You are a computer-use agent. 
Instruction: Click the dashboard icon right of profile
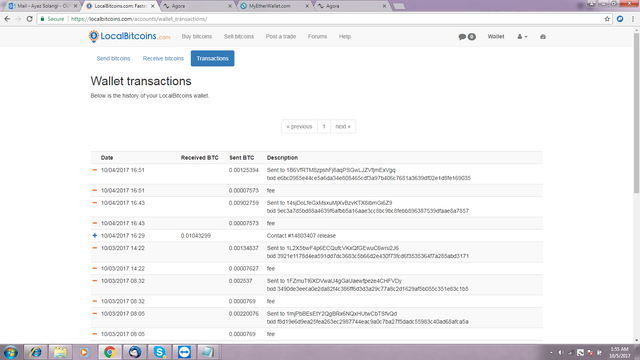pyautogui.click(x=542, y=37)
